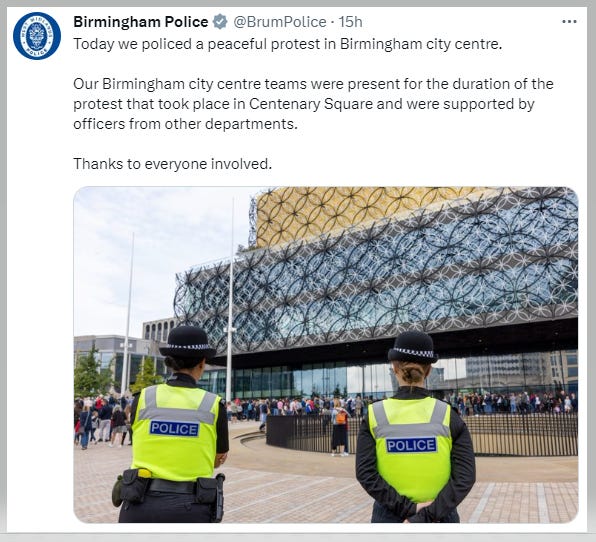Click the "Today we policed" opening line
The height and width of the screenshot is (542, 596).
288,44
